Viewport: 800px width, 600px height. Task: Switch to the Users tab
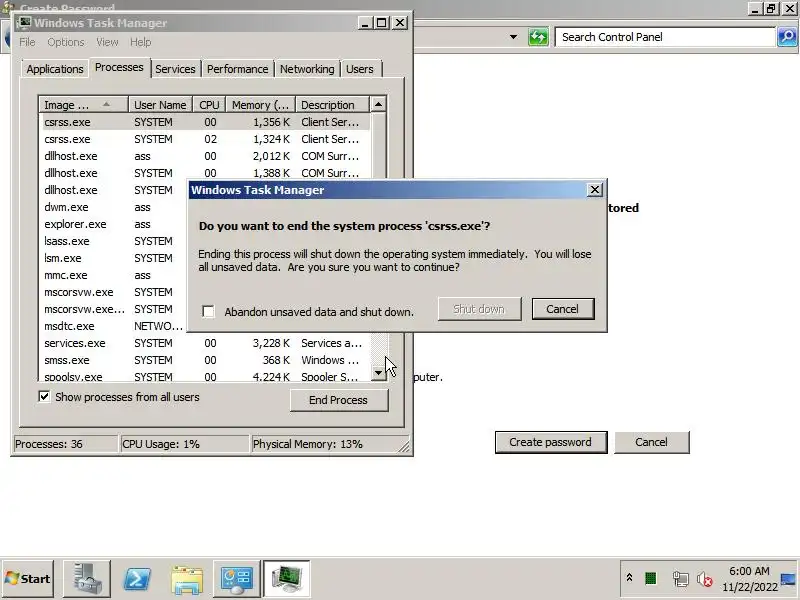360,69
